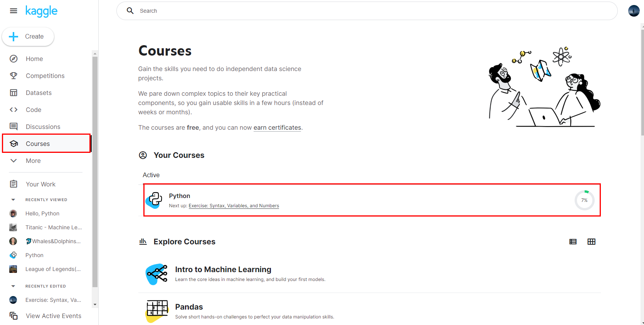This screenshot has height=325, width=644.
Task: Click the Discussions chat icon
Action: pyautogui.click(x=13, y=127)
